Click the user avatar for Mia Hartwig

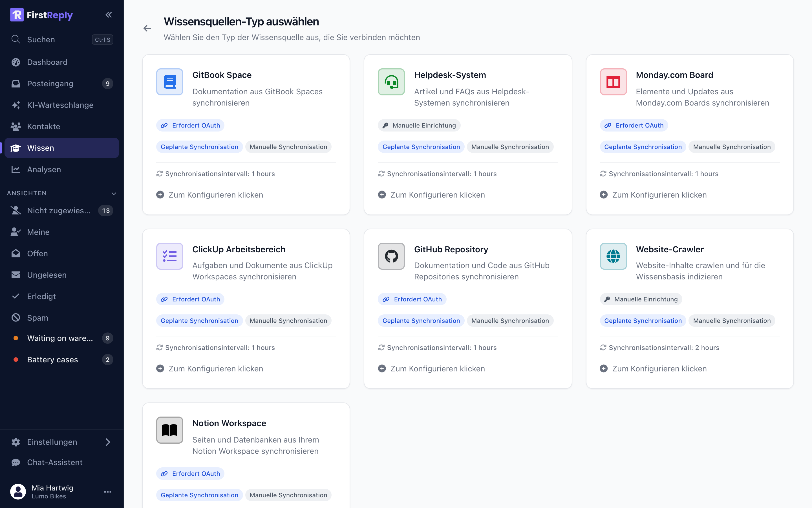[x=18, y=492]
